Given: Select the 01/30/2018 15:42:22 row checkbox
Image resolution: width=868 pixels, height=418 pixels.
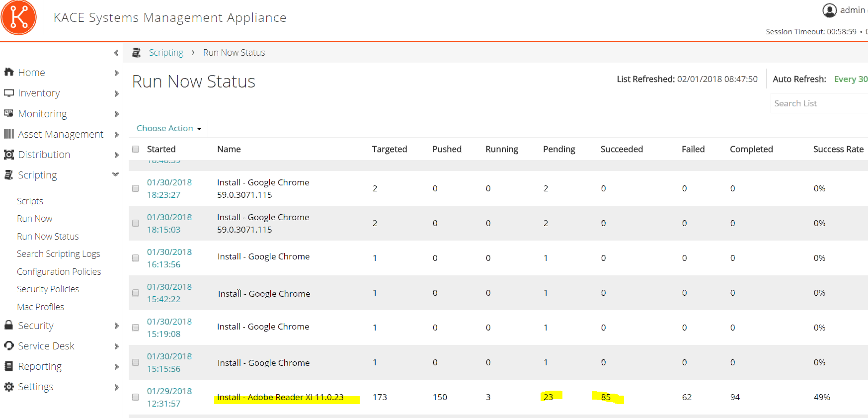Looking at the screenshot, I should 136,293.
